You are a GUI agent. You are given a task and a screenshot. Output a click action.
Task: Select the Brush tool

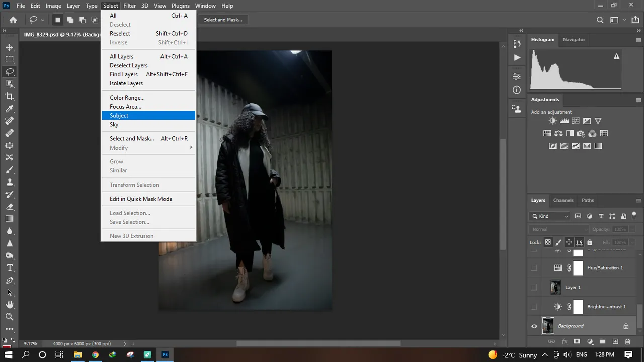coord(9,170)
